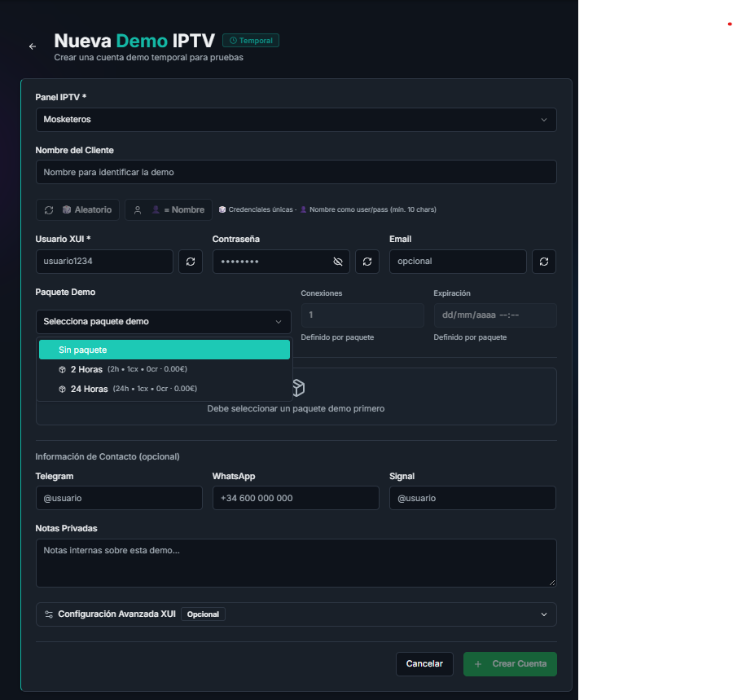Regenerate the Contraseña value
The width and height of the screenshot is (733, 700).
[367, 262]
